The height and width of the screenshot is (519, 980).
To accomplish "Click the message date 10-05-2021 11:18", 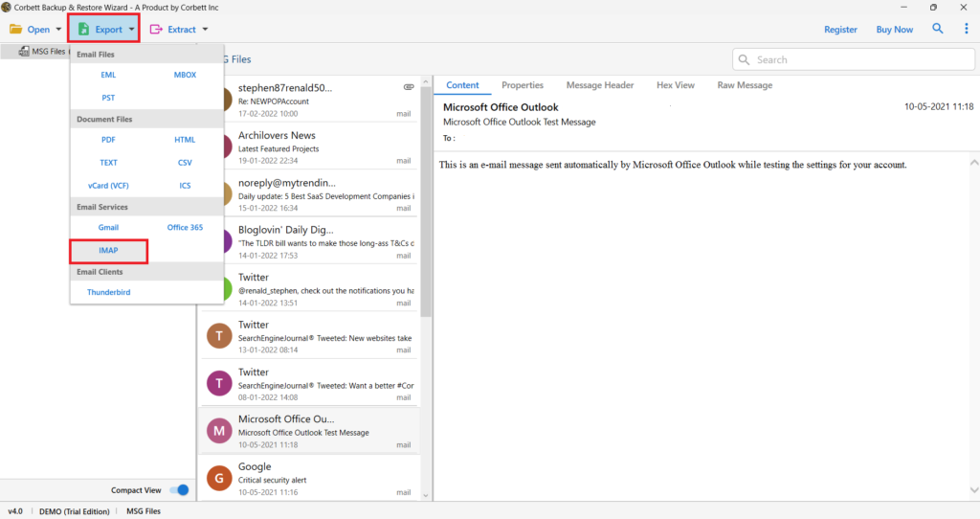I will click(939, 107).
